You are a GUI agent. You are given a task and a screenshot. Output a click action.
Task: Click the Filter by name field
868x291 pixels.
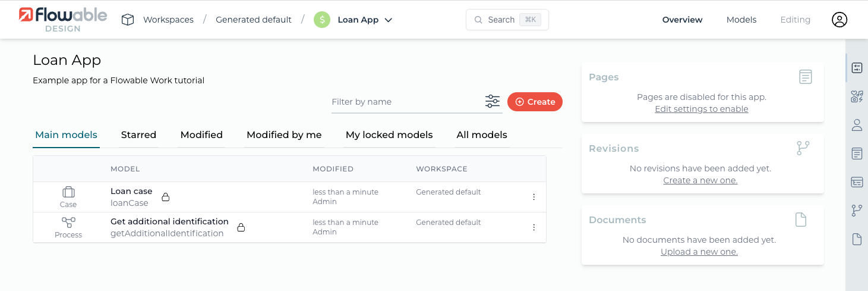[406, 102]
